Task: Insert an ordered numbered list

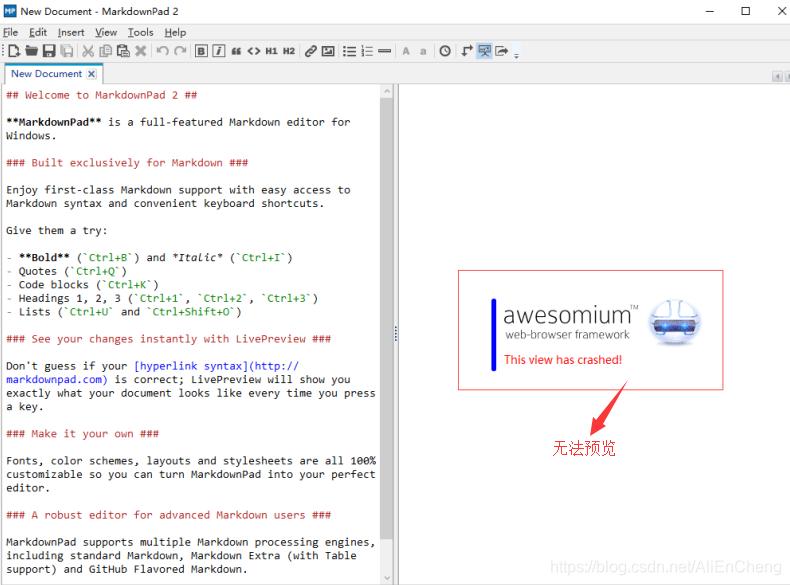Action: coord(367,51)
